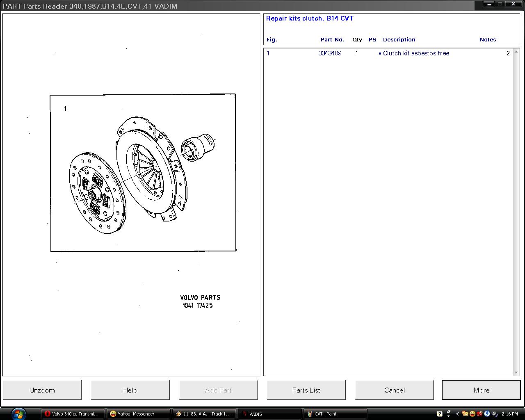Click note number 2 in the clutch kit row
The image size is (525, 420).
pos(508,53)
